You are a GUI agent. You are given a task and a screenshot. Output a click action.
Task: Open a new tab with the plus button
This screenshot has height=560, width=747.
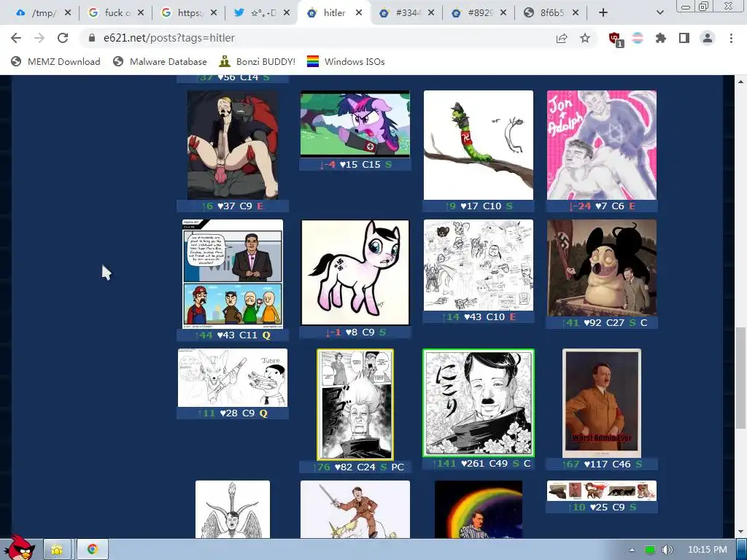[x=603, y=13]
